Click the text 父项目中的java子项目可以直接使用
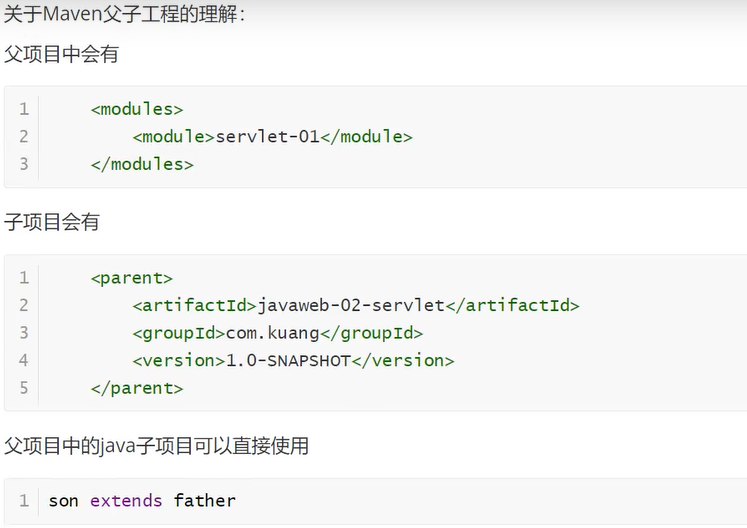The height and width of the screenshot is (528, 747). pos(156,446)
